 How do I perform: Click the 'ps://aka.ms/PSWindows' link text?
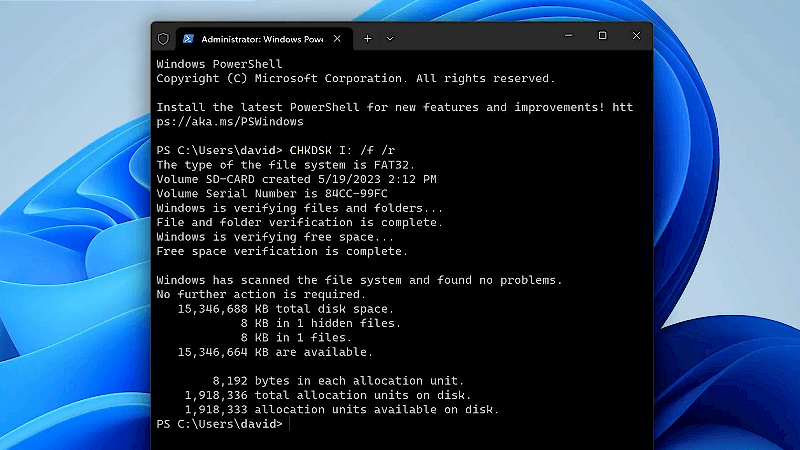point(230,121)
